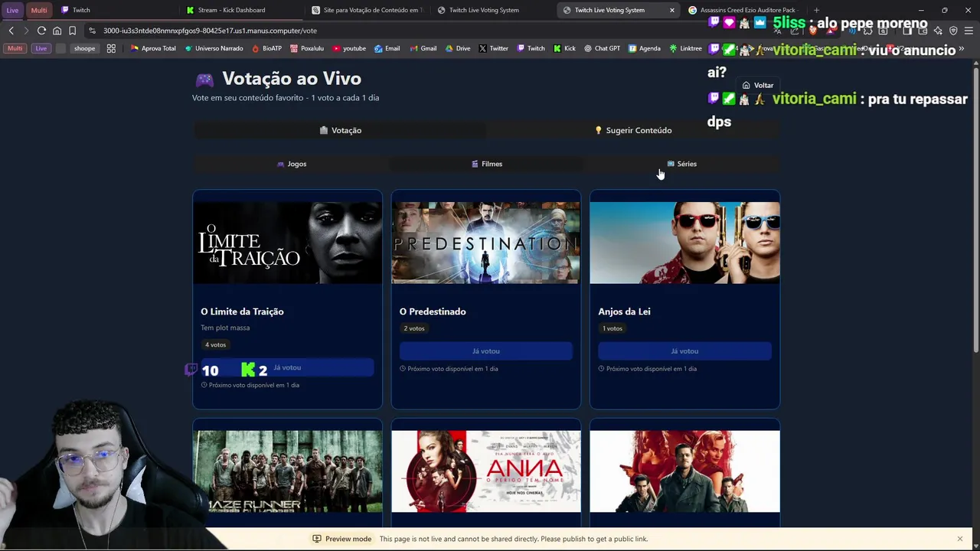Open the Email bookmark
Viewport: 980px width, 551px height.
pyautogui.click(x=387, y=48)
